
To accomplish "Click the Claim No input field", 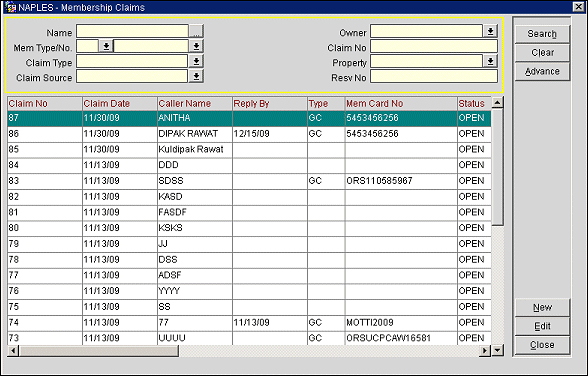I will pos(434,46).
